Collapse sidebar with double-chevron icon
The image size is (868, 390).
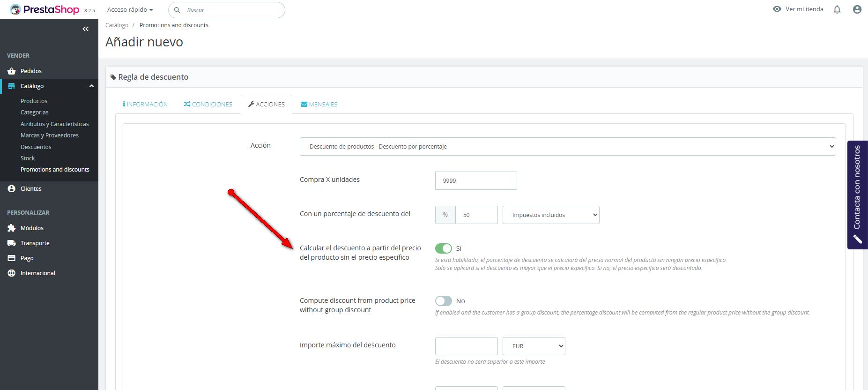coord(85,29)
